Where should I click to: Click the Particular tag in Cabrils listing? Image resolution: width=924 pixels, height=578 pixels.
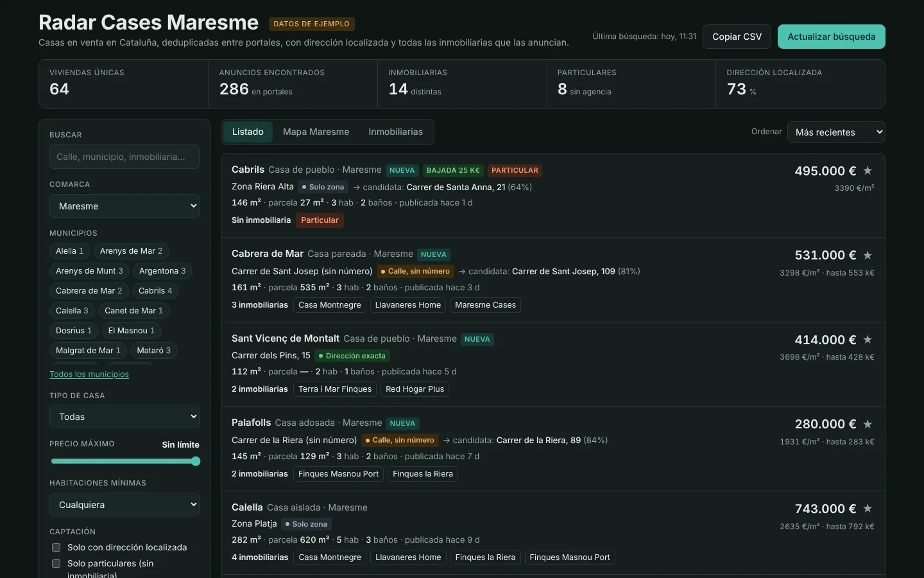pyautogui.click(x=320, y=220)
